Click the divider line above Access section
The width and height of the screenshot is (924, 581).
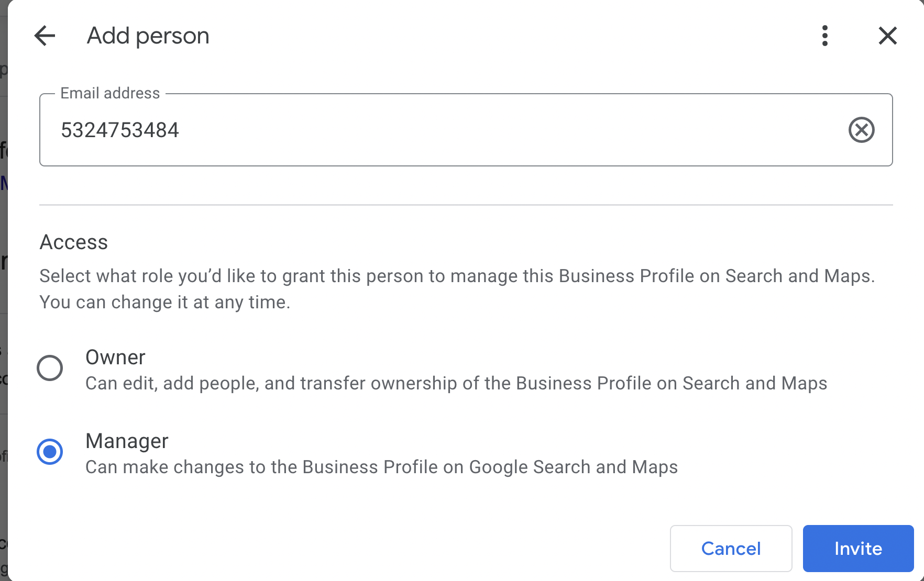coord(466,205)
